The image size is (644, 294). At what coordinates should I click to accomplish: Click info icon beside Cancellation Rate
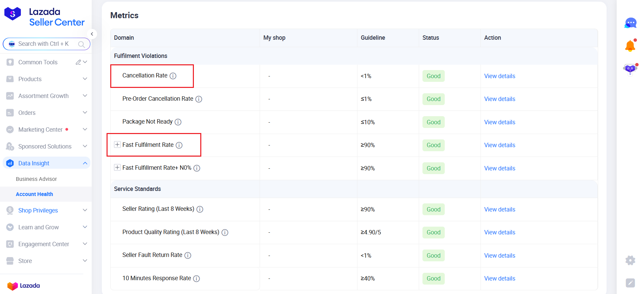[173, 76]
